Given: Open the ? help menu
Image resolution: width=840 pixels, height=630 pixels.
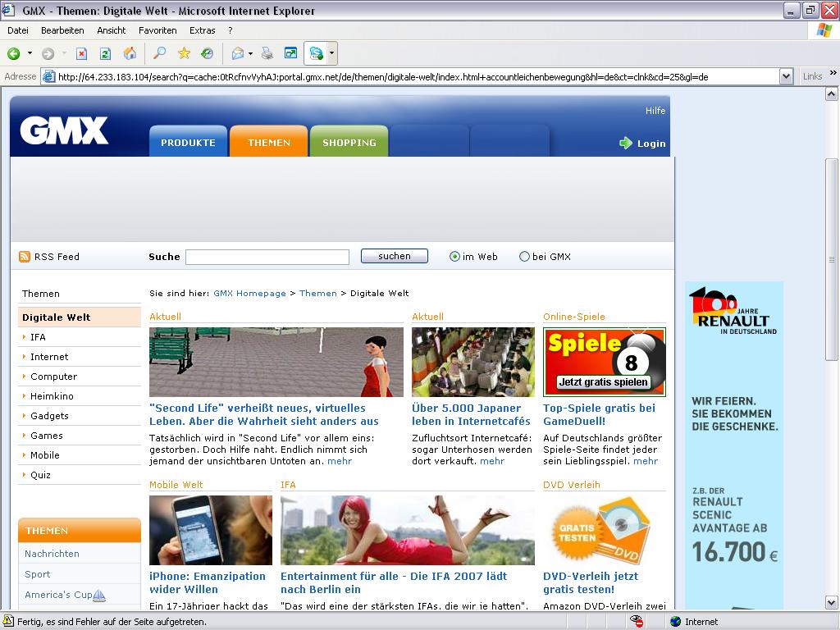Looking at the screenshot, I should pyautogui.click(x=231, y=30).
